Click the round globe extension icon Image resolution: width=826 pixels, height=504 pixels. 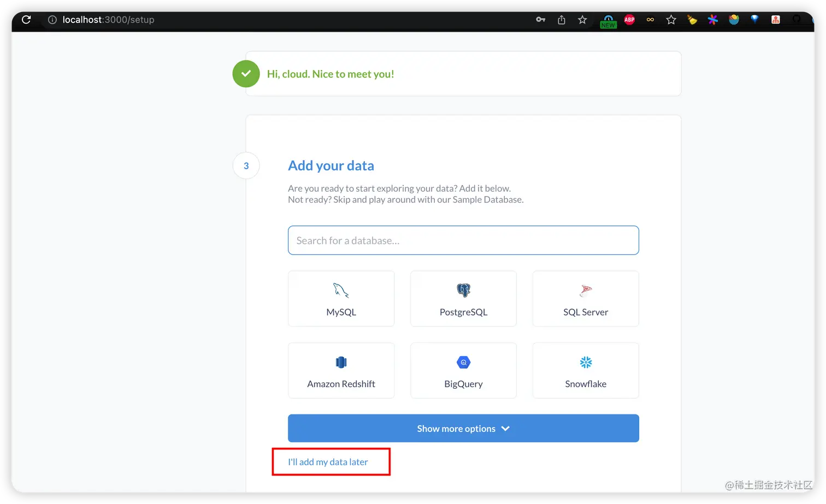(x=734, y=20)
